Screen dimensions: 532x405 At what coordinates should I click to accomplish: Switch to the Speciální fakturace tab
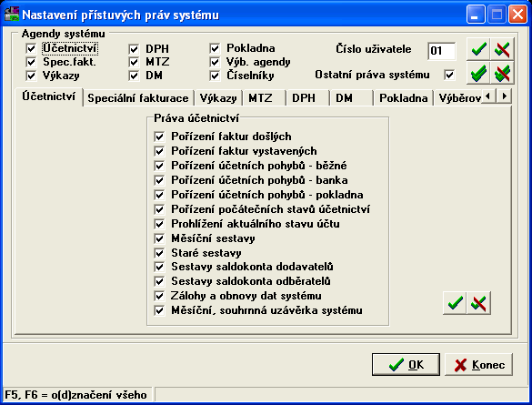pyautogui.click(x=138, y=98)
